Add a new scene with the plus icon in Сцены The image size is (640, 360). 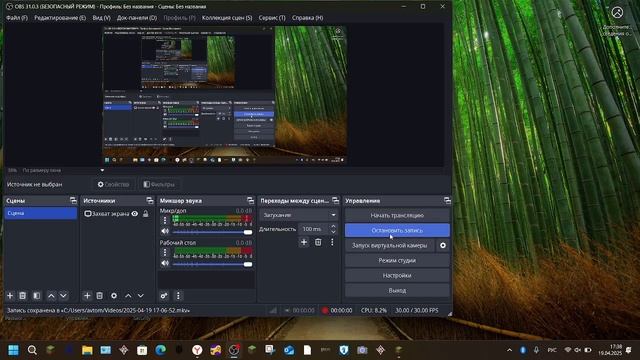[x=10, y=296]
